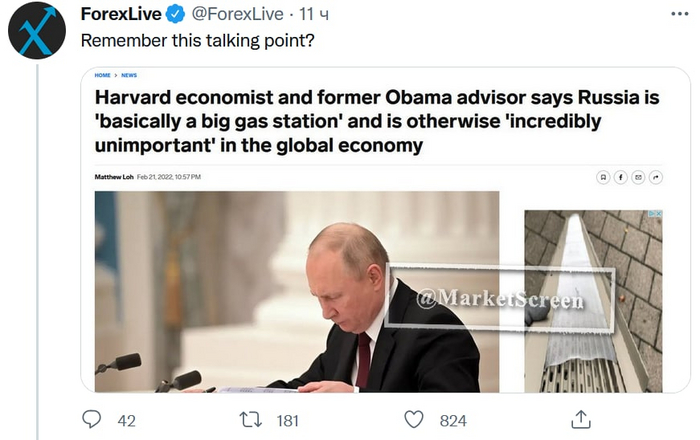This screenshot has height=440, width=700.
Task: Save article with the bookmark icon
Action: (603, 177)
